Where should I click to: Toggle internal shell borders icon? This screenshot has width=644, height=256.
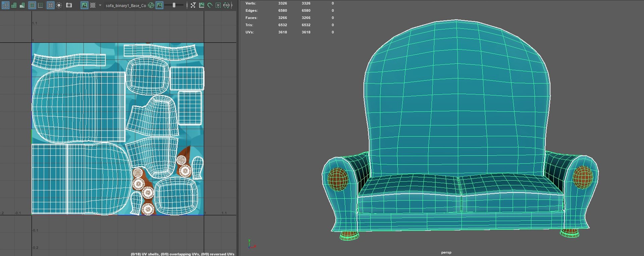click(x=41, y=5)
